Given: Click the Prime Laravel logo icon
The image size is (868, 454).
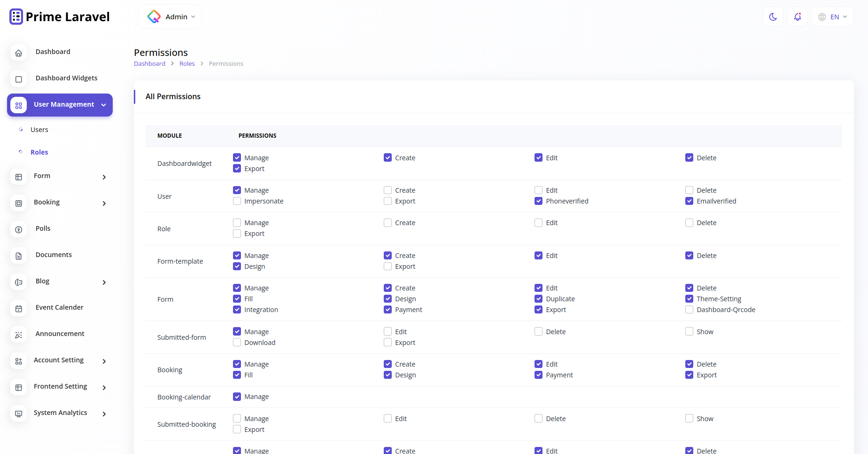Looking at the screenshot, I should (15, 16).
